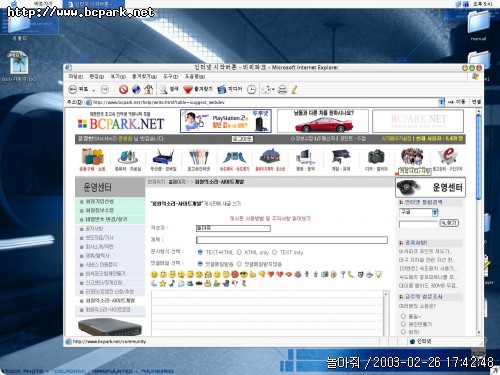Image resolution: width=500 pixels, height=375 pixels.
Task: Open the 보기 menu
Action: click(118, 76)
